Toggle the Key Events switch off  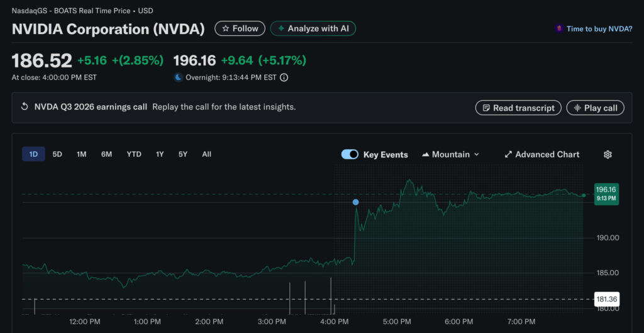pos(350,154)
